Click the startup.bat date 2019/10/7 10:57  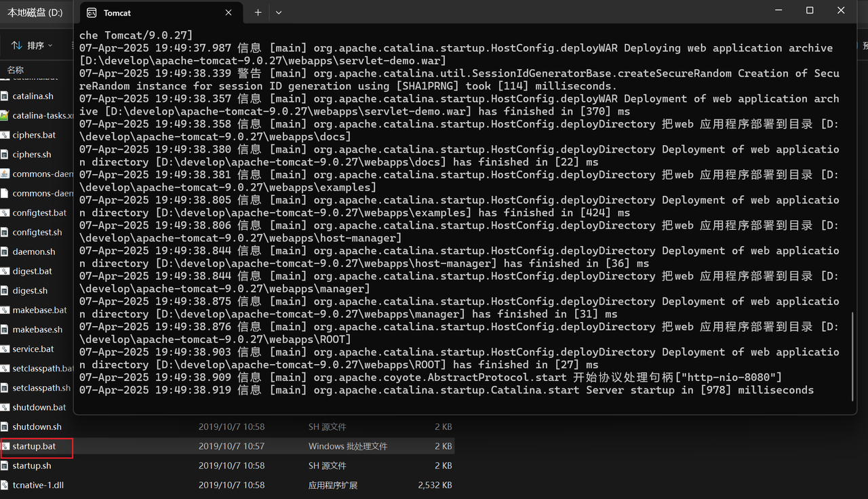tap(231, 447)
